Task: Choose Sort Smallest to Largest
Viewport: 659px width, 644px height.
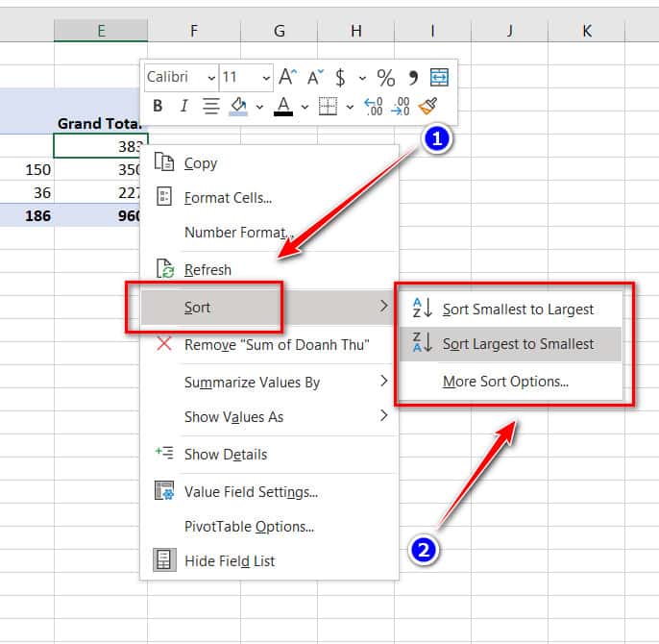Action: click(x=510, y=310)
